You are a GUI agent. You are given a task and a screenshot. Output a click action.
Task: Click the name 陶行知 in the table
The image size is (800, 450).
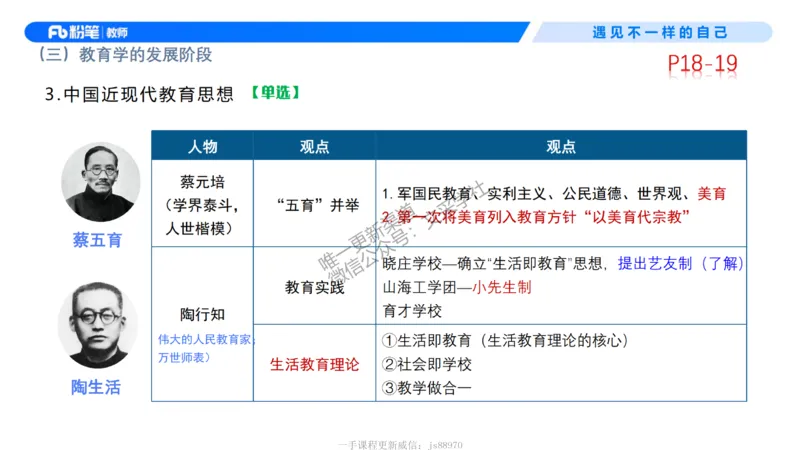pyautogui.click(x=203, y=314)
